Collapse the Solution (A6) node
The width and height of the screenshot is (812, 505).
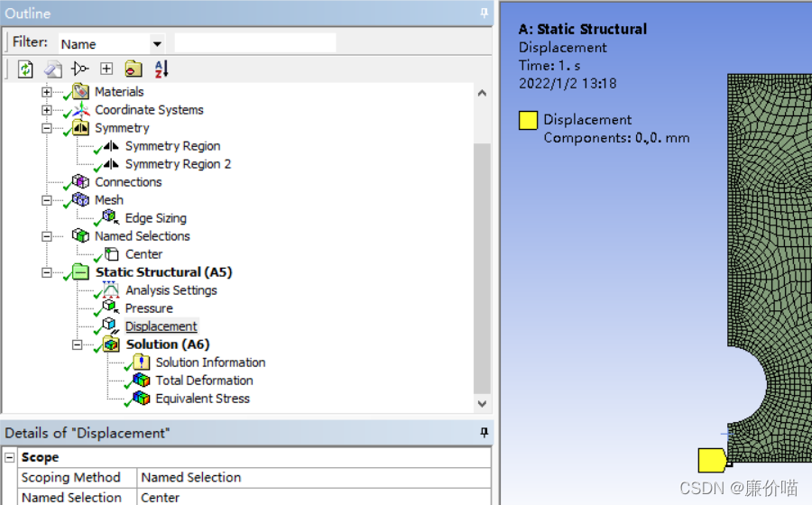78,344
